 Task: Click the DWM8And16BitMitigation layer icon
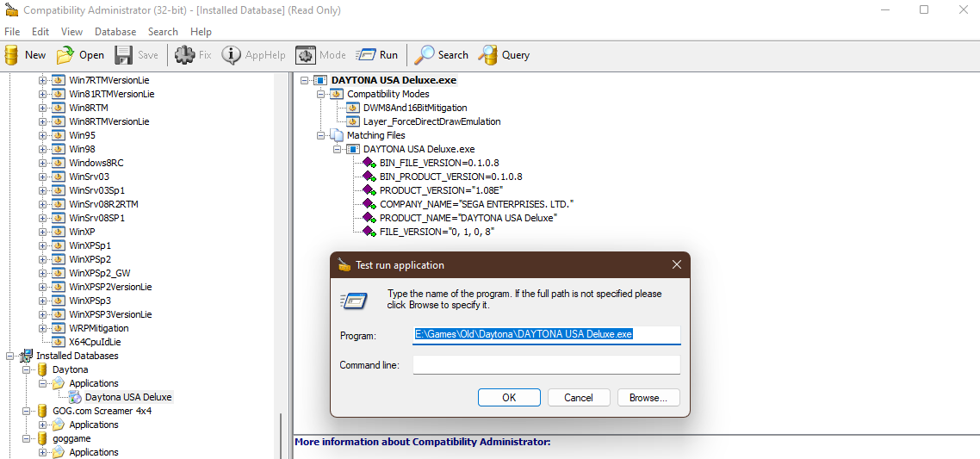[x=353, y=108]
